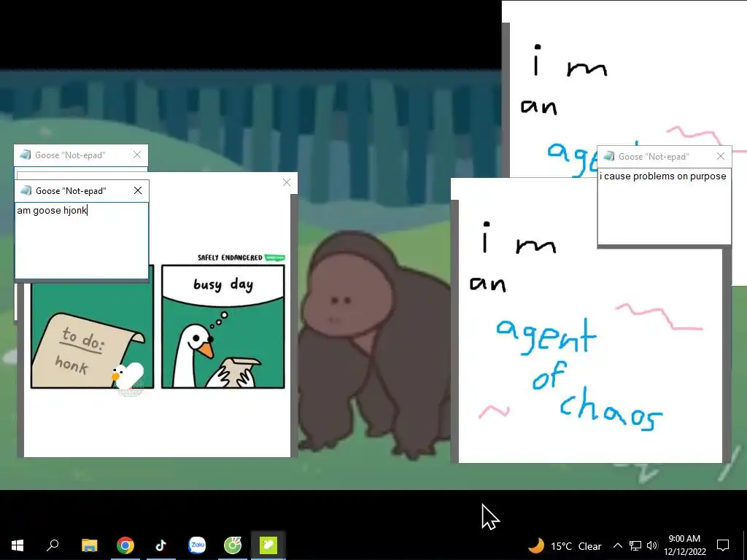747x560 pixels.
Task: Click notepad icon in right Not-epad title
Action: (x=609, y=156)
